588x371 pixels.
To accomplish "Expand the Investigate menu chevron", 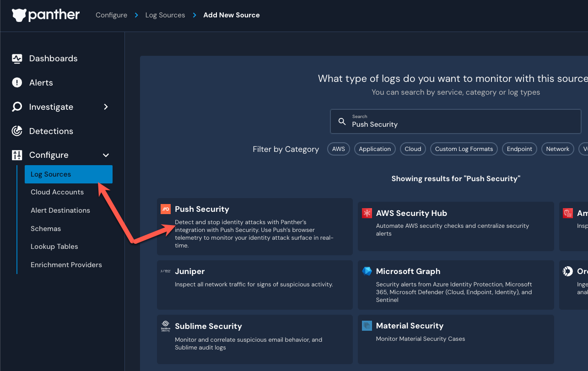I will click(x=106, y=107).
